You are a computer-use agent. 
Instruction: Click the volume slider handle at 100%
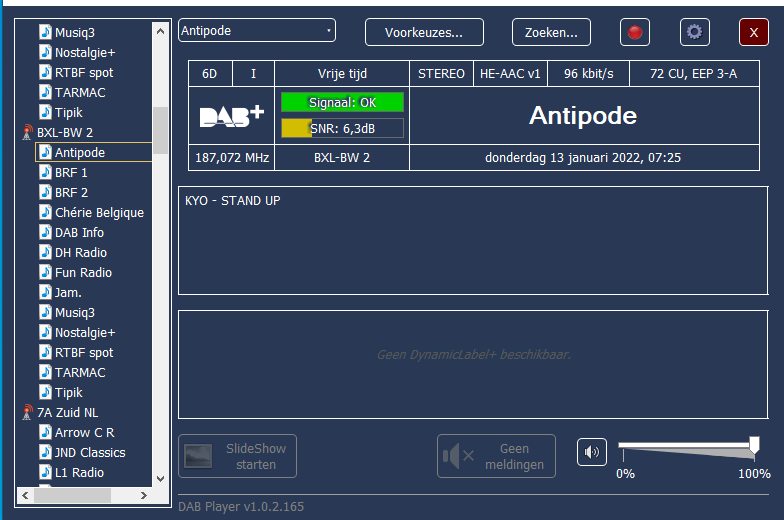pyautogui.click(x=754, y=445)
